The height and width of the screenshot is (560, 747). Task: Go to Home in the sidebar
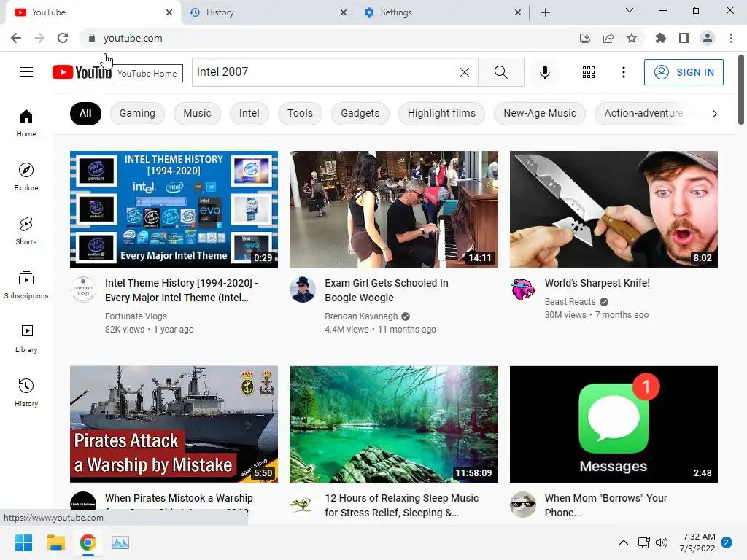26,122
